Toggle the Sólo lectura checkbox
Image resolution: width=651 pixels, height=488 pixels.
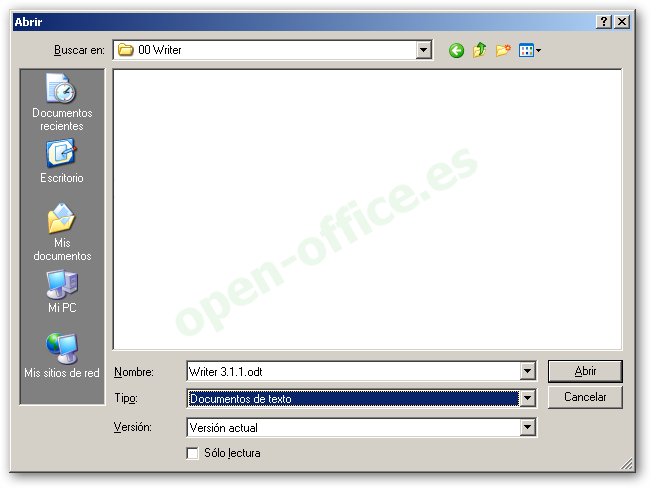(192, 453)
